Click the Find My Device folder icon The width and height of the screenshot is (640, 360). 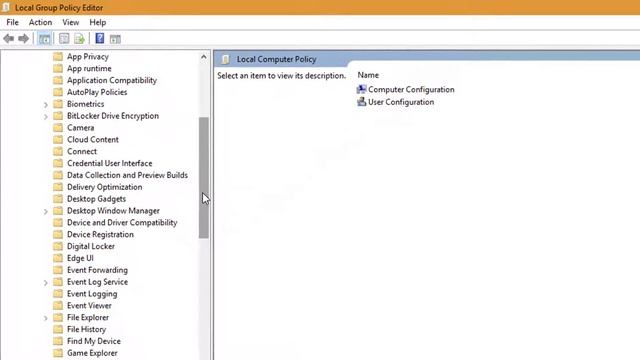pos(58,341)
